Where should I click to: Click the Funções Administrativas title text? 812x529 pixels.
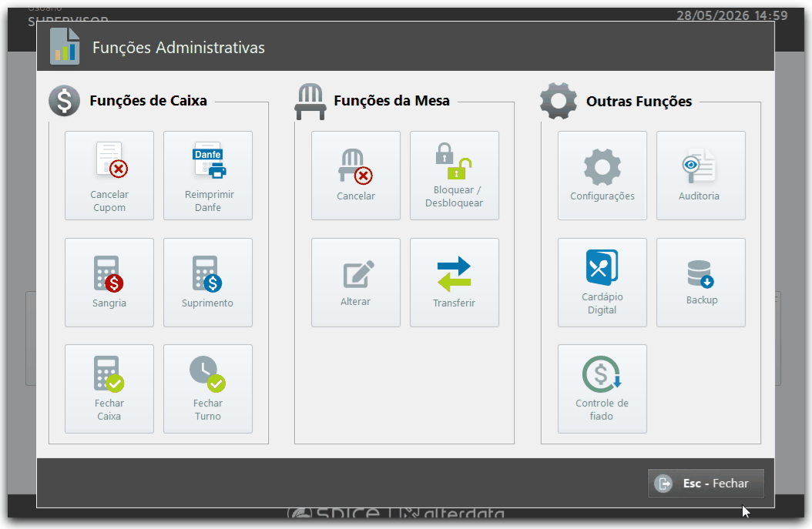179,48
